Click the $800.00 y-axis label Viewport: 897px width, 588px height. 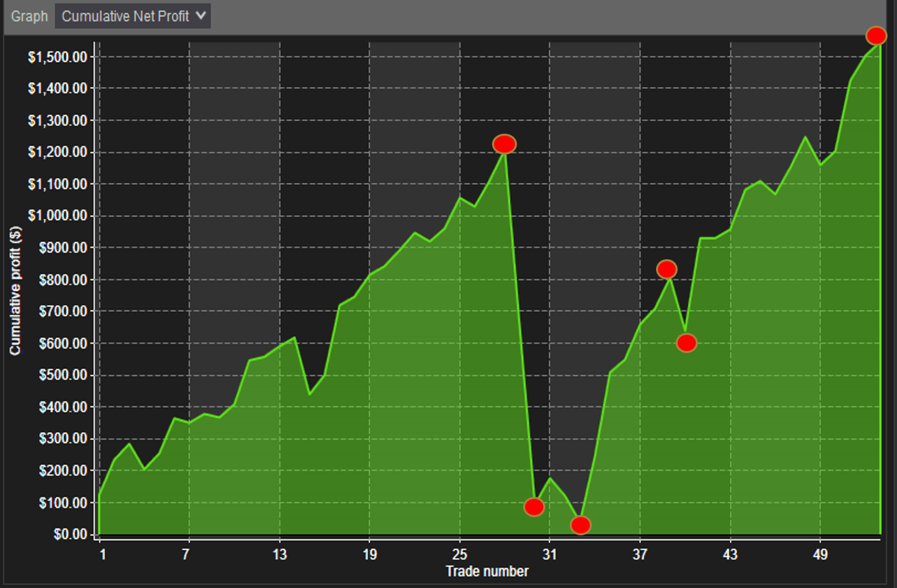(x=63, y=280)
